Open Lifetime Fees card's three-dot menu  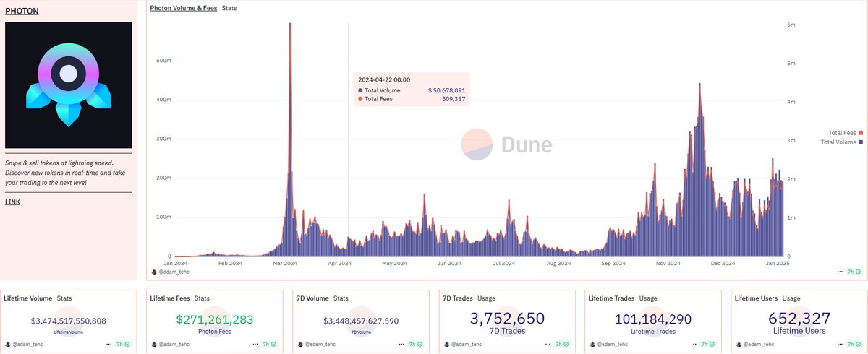coord(255,345)
